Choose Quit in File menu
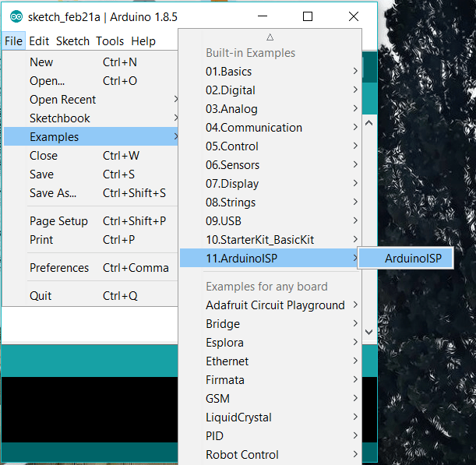This screenshot has height=465, width=476. (91, 296)
